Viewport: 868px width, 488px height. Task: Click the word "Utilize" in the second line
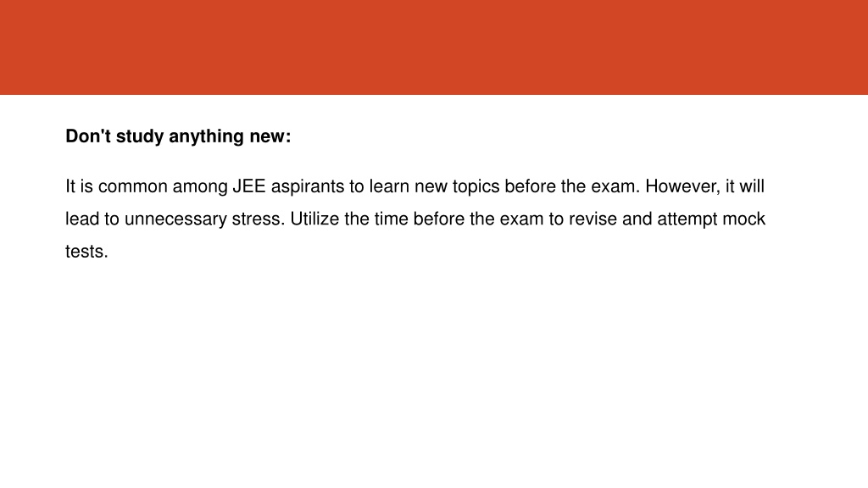point(314,219)
